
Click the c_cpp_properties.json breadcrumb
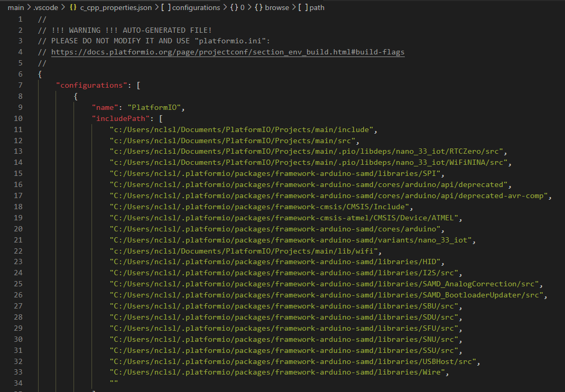click(116, 7)
